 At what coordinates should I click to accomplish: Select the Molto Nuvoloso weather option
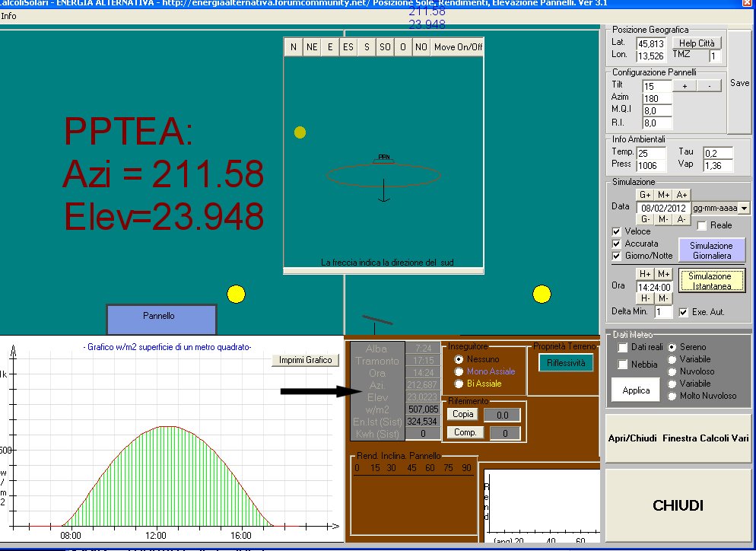pos(672,396)
